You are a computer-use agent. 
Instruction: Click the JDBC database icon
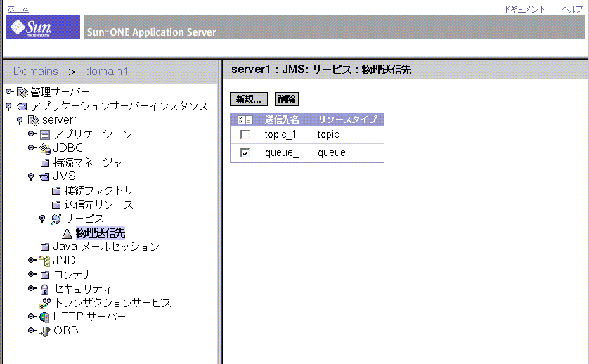(x=45, y=148)
